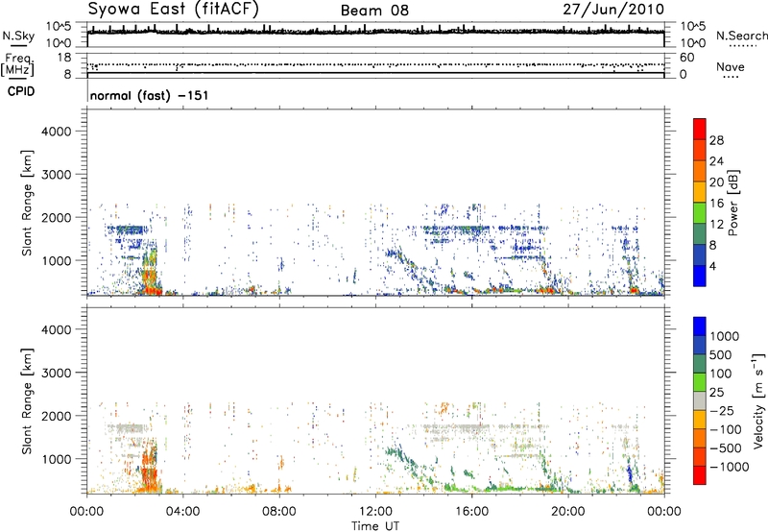This screenshot has height=532, width=768.
Task: Click the 'Beam 08' label
Action: point(374,11)
